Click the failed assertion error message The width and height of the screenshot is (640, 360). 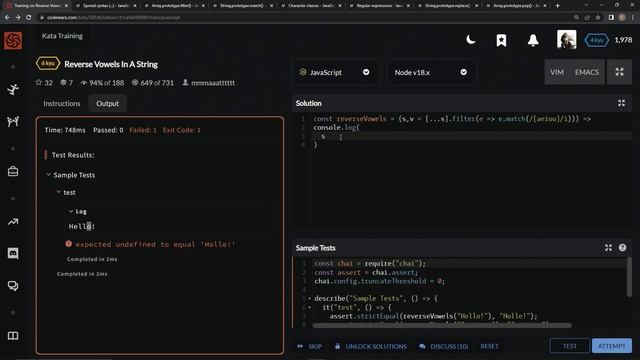(x=155, y=244)
